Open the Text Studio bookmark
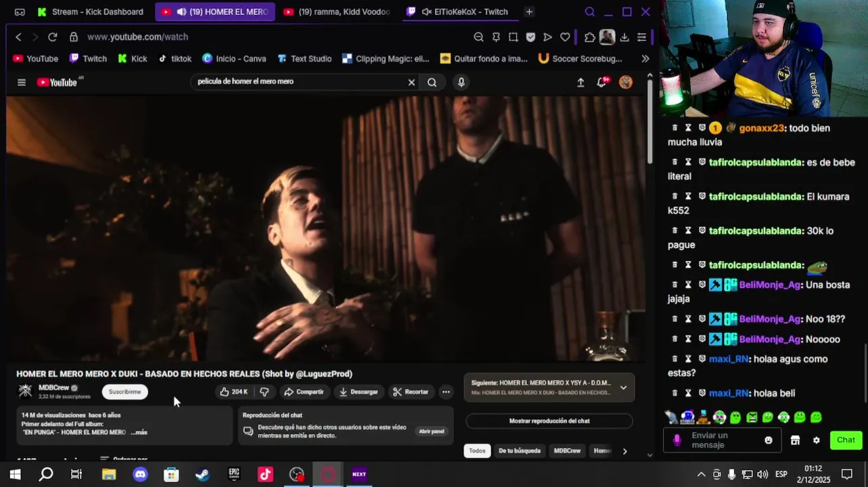The height and width of the screenshot is (487, 868). (x=304, y=59)
